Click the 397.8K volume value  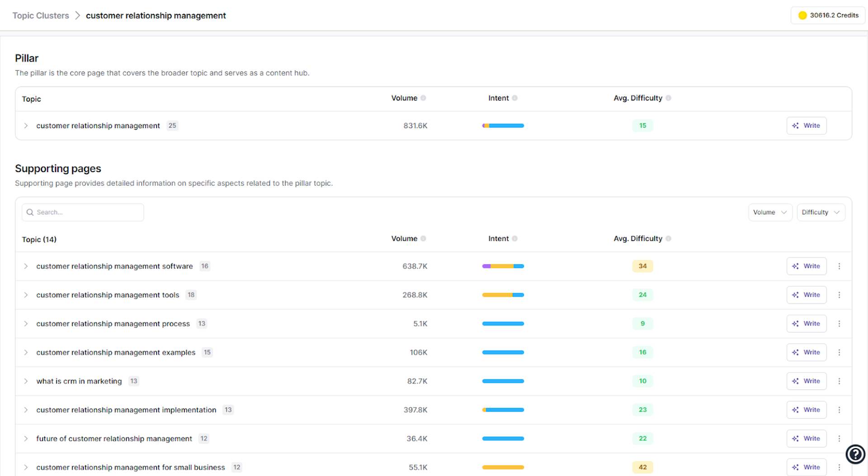[x=415, y=410]
